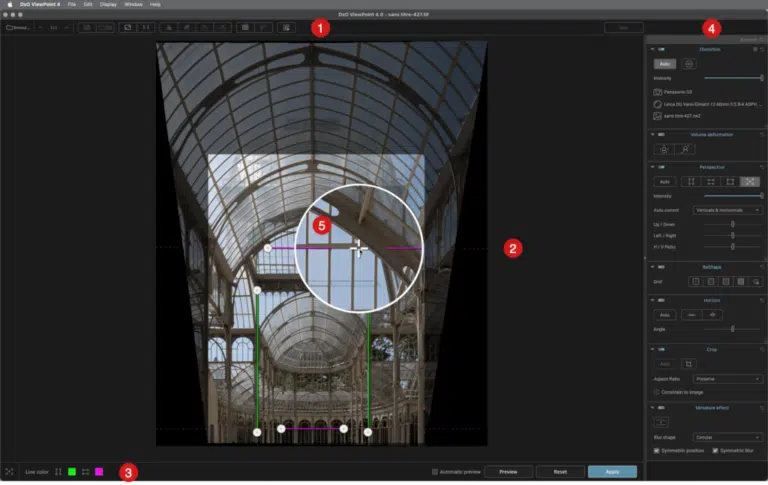Select the fourth ReShape grid icon
This screenshot has width=768, height=485.
tap(741, 282)
